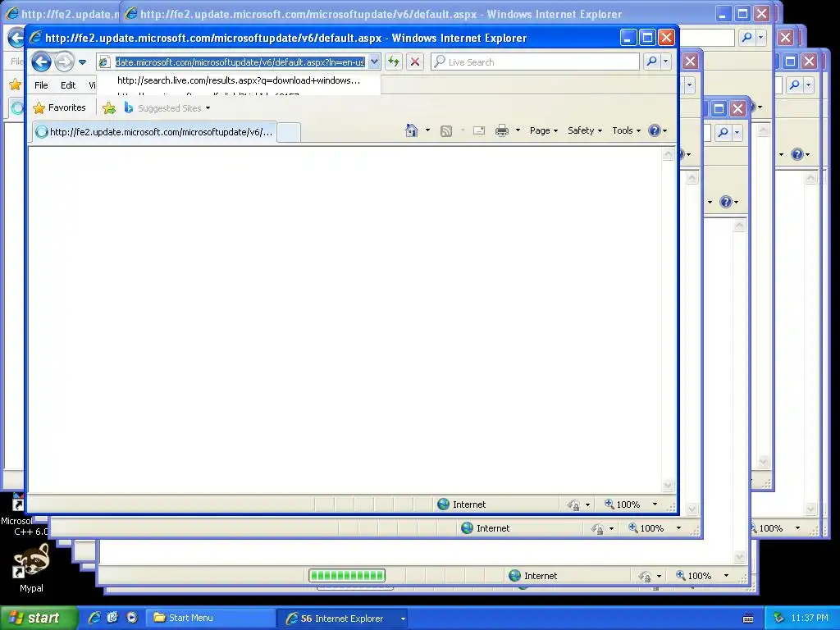Launch Windows Media Player from Quick Launch
Viewport: 840px width, 630px height.
click(x=132, y=618)
